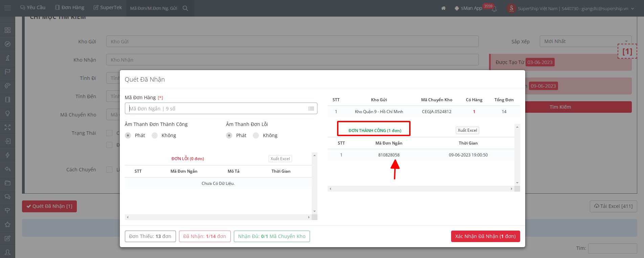Click the 03-06-2023 start date chip
The height and width of the screenshot is (258, 644).
pyautogui.click(x=540, y=62)
